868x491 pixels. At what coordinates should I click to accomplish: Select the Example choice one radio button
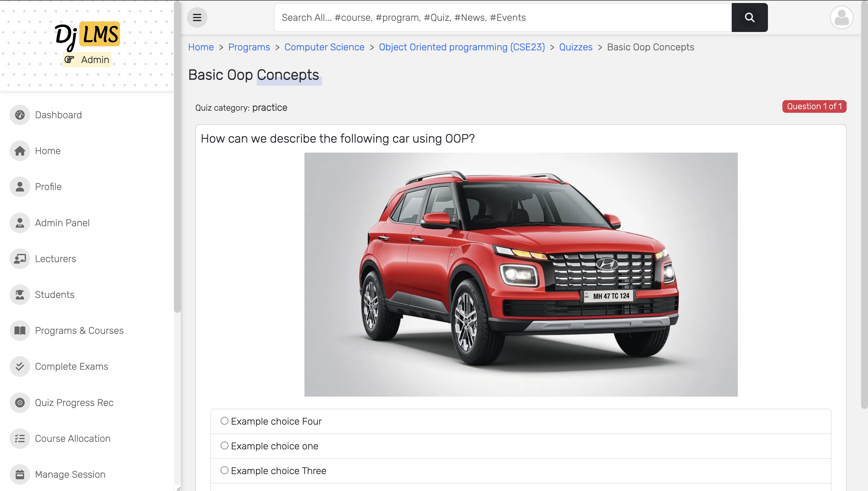pyautogui.click(x=225, y=445)
